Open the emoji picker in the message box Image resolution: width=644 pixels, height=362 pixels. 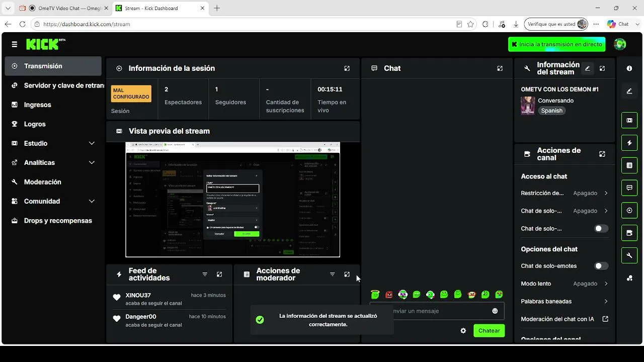point(495,311)
